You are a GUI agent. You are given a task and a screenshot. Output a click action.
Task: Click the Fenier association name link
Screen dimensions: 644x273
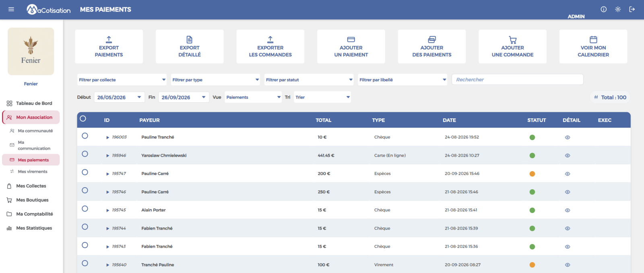coord(31,84)
